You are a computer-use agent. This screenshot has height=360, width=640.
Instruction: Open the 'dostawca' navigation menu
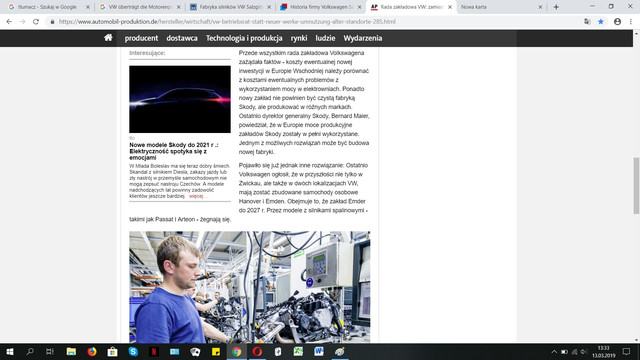pyautogui.click(x=182, y=38)
